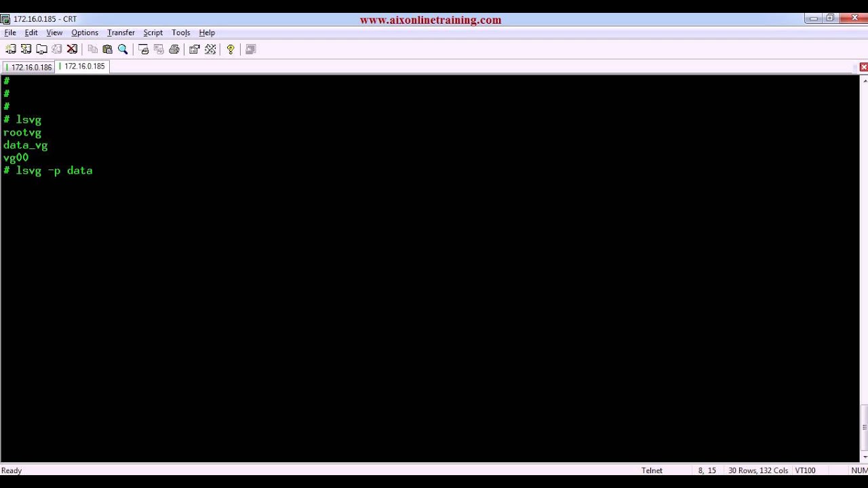Switch to the 172.16.0.186 session tab
Image resolution: width=868 pixels, height=488 pixels.
(29, 67)
